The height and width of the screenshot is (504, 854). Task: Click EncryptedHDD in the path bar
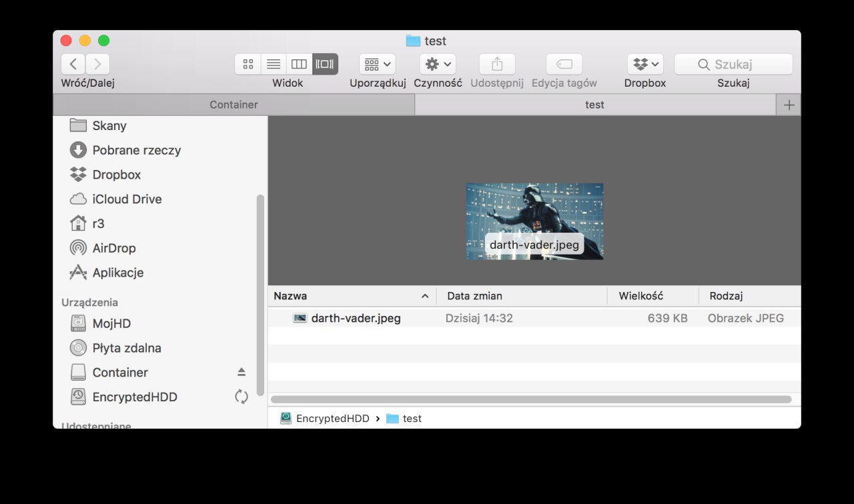click(325, 419)
